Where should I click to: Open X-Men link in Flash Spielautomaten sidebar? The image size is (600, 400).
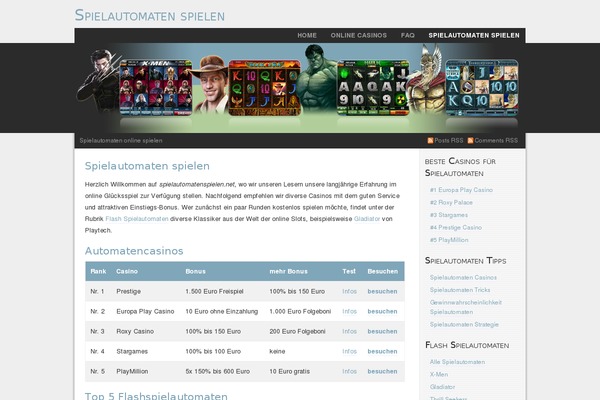click(439, 374)
